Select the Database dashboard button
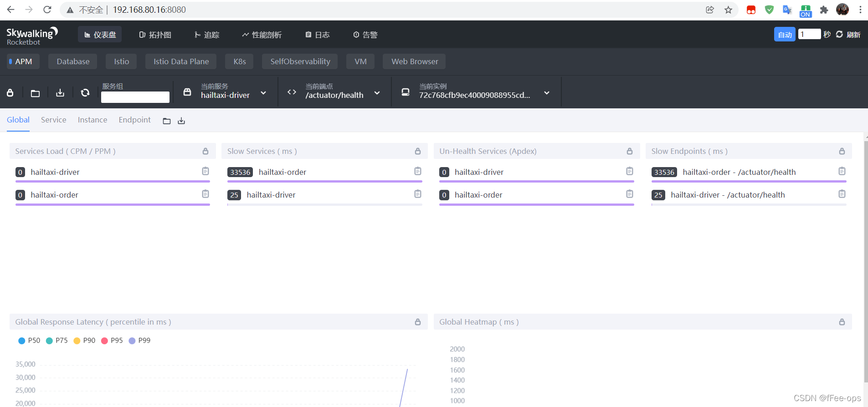Screen dimensions: 868x407 (73, 61)
